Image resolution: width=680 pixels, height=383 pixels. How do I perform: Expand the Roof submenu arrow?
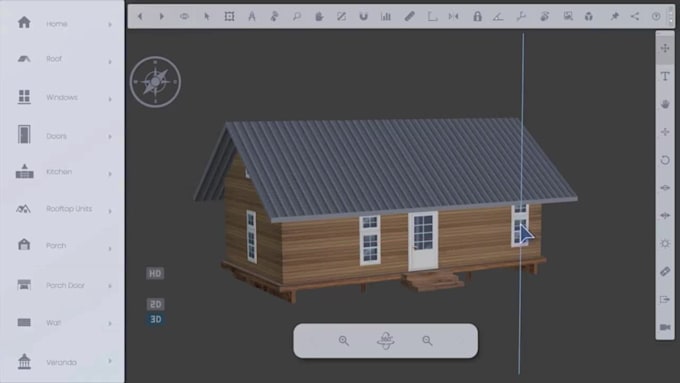[x=110, y=62]
